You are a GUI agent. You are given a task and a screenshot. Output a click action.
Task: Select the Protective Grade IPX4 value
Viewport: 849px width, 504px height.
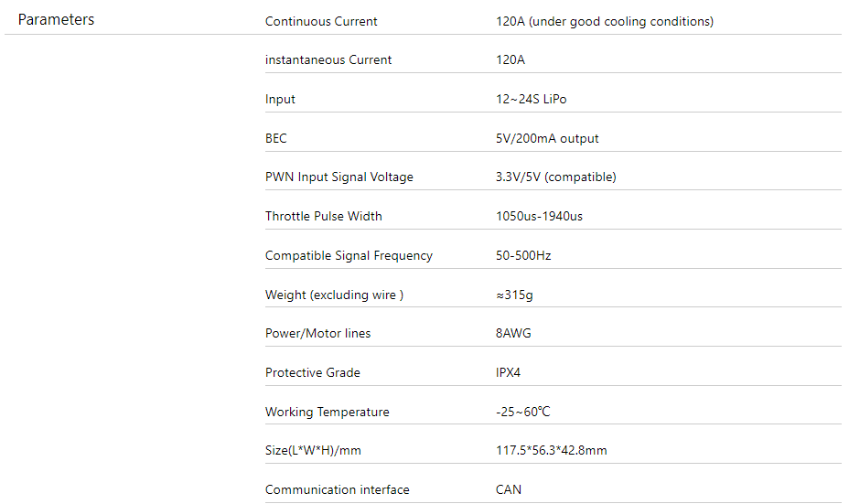coord(508,372)
